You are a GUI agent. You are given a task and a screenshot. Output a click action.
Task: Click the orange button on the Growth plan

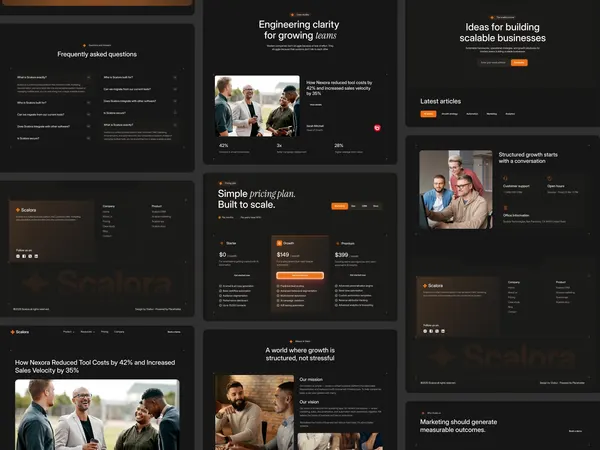click(x=300, y=276)
